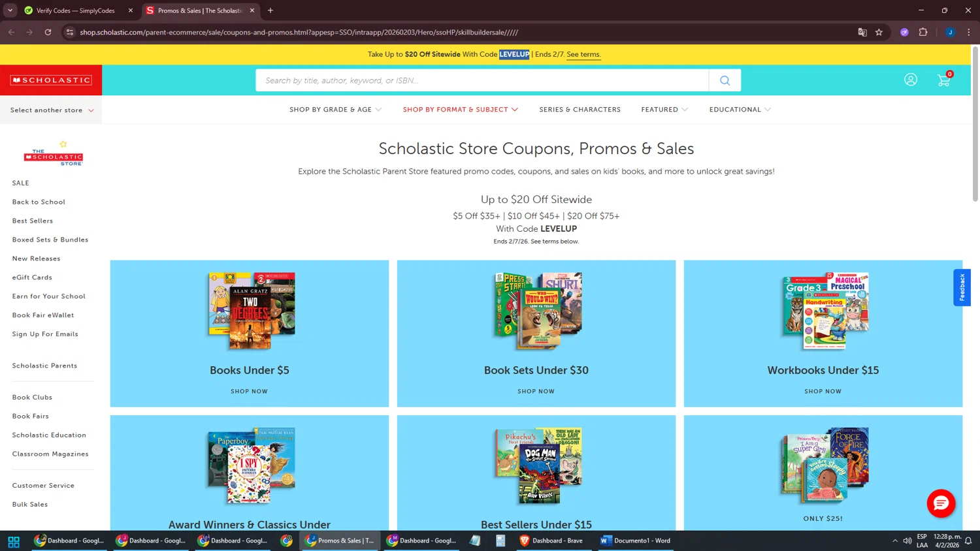Open Sign Up For Emails link
Viewport: 980px width, 551px height.
(45, 334)
